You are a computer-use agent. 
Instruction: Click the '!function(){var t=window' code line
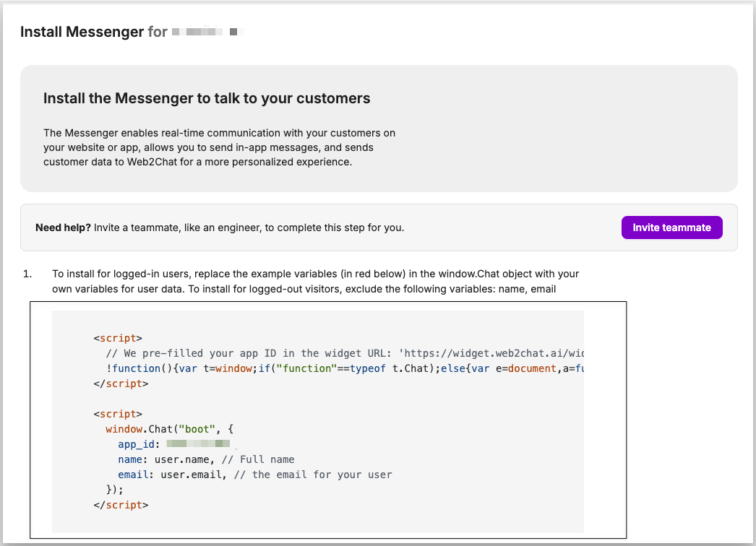pos(345,368)
